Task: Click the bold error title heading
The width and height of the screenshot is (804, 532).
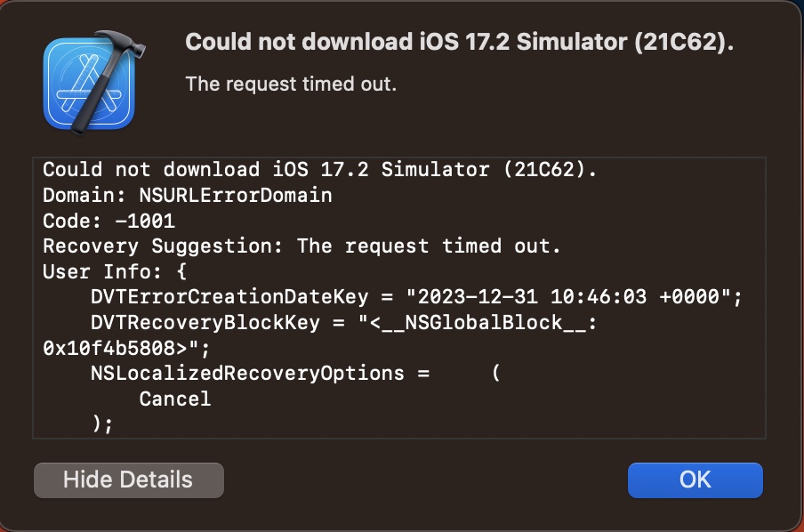Action: 459,43
